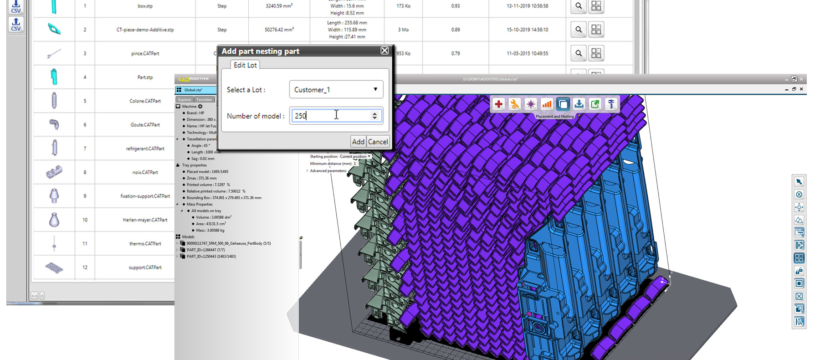Image resolution: width=820 pixels, height=360 pixels.
Task: Open the Starting position dropdown
Action: pos(355,156)
